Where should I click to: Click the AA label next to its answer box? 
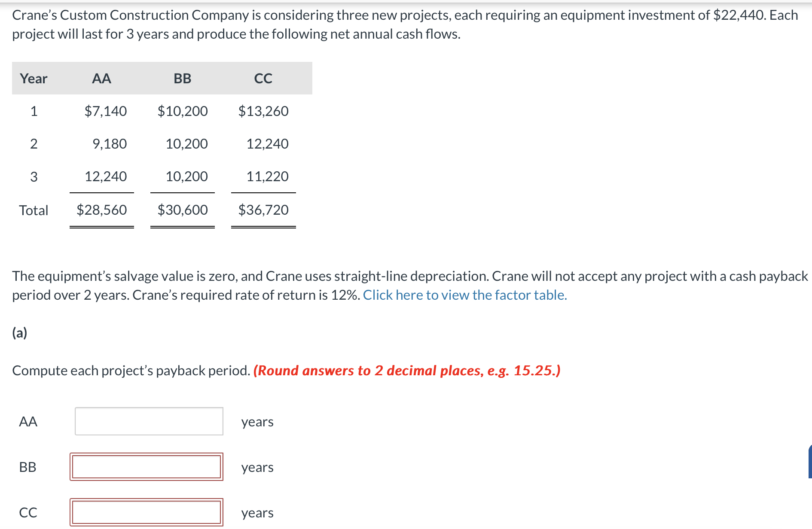[28, 422]
